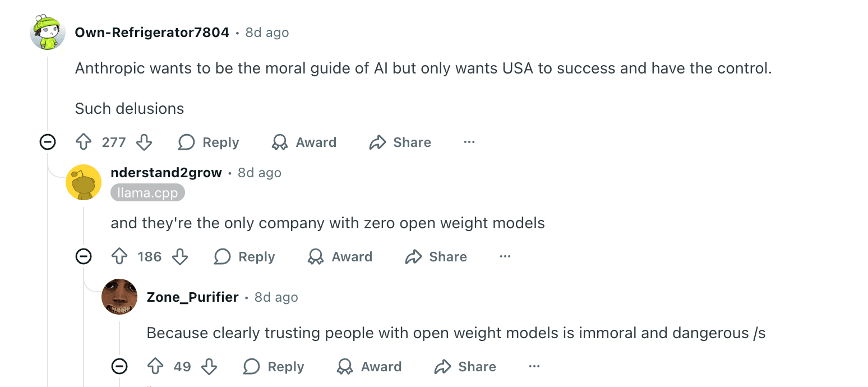Click nderstand2grow's Snoo avatar
This screenshot has width=868, height=387.
click(x=84, y=182)
